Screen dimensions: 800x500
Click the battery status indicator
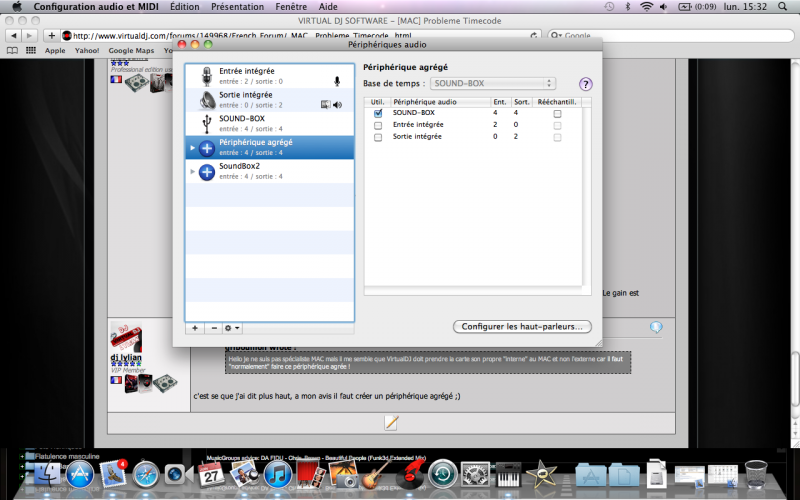coord(697,7)
